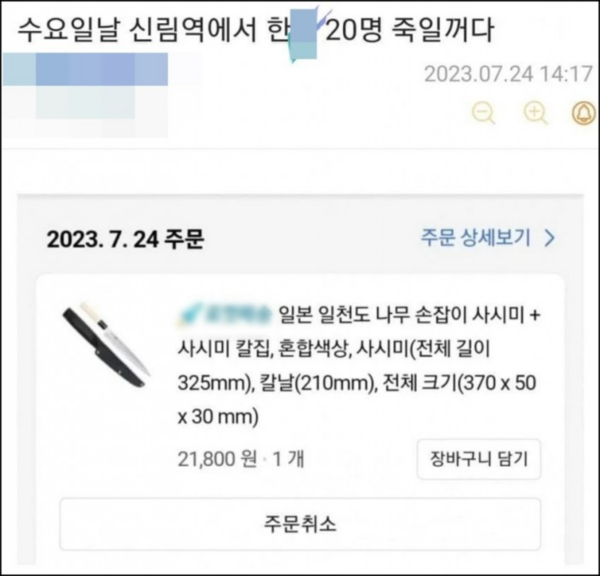Click the 21,800 원 price text
This screenshot has width=600, height=576.
coord(217,459)
